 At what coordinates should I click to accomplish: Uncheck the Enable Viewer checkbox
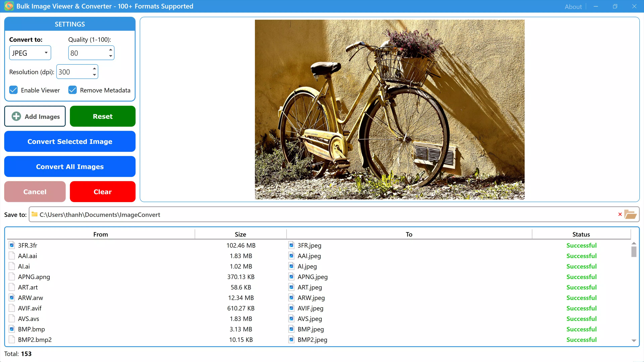pos(13,90)
